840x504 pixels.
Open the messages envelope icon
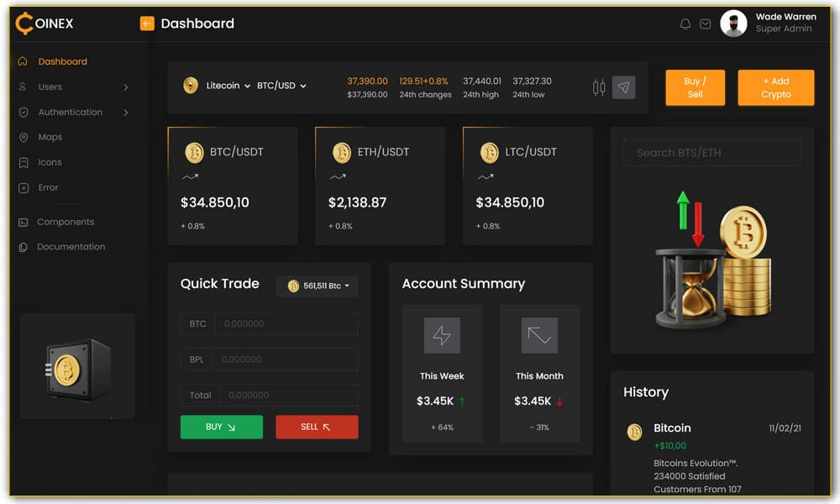706,24
